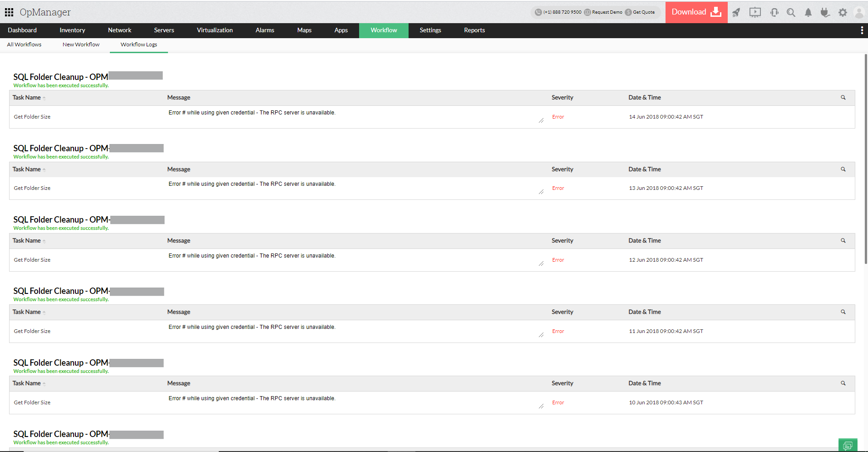Viewport: 868px width, 452px height.
Task: Click the phone icon beside the support number
Action: [538, 12]
